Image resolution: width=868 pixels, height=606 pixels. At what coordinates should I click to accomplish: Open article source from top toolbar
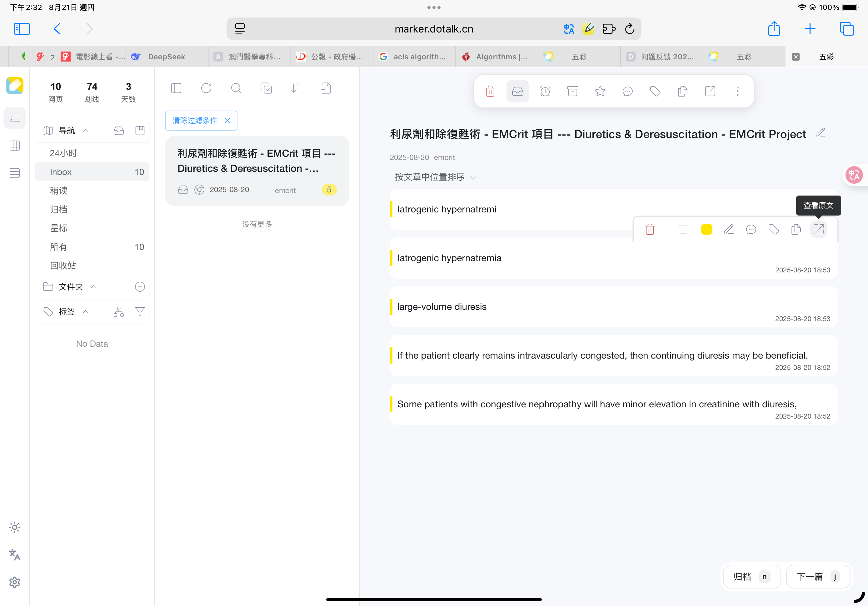click(710, 91)
